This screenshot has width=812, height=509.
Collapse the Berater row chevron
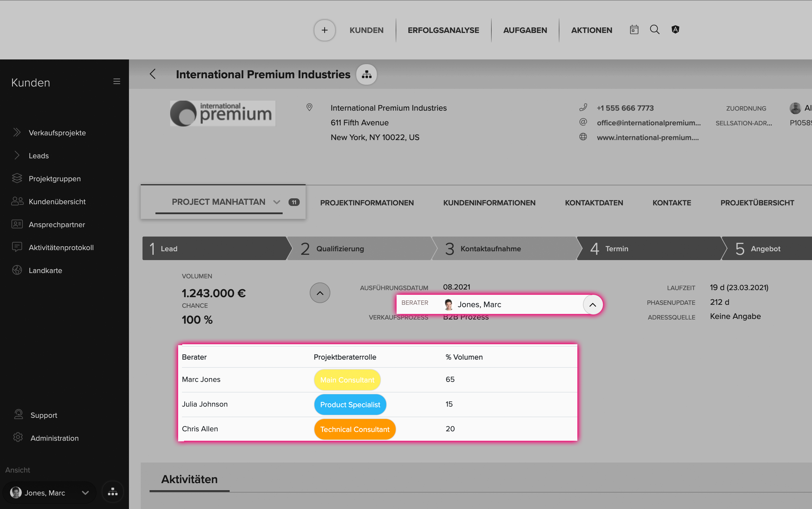pos(592,305)
